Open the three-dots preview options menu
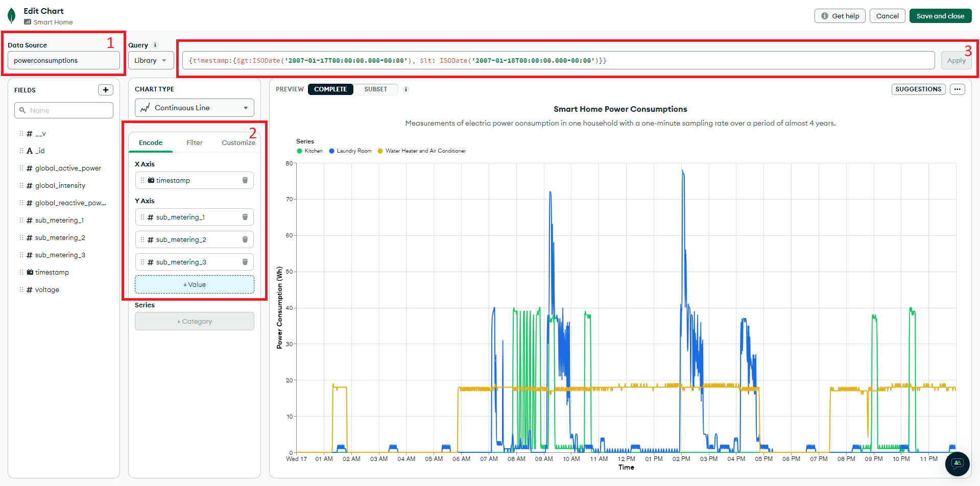 (x=957, y=89)
